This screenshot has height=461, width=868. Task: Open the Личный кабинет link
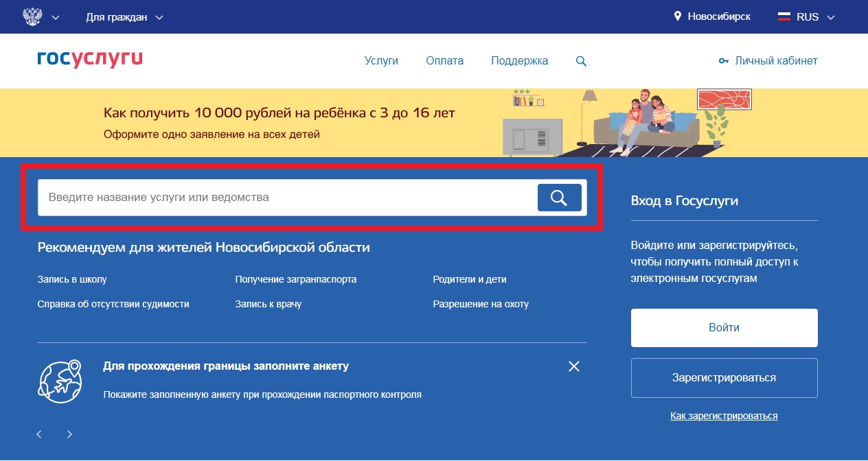(x=776, y=60)
